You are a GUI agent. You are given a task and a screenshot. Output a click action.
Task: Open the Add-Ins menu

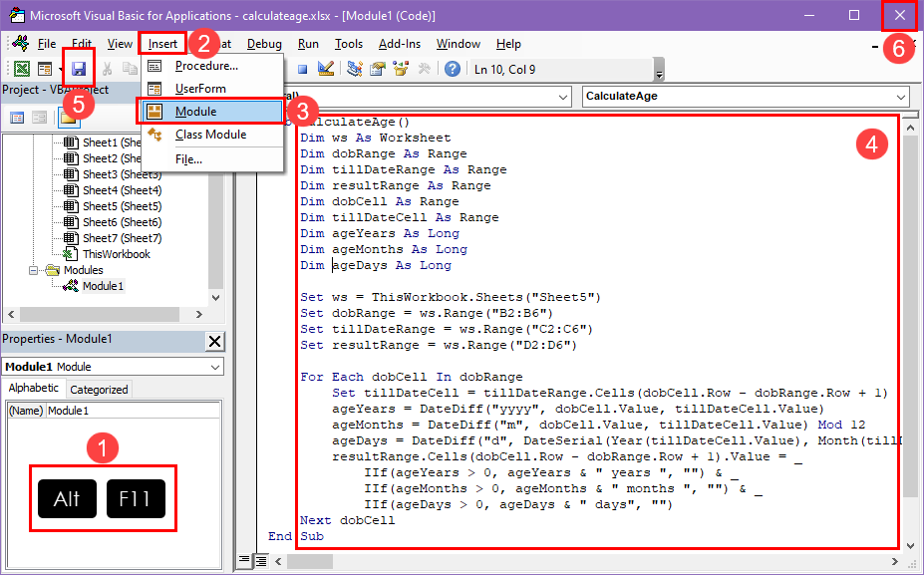pyautogui.click(x=400, y=44)
